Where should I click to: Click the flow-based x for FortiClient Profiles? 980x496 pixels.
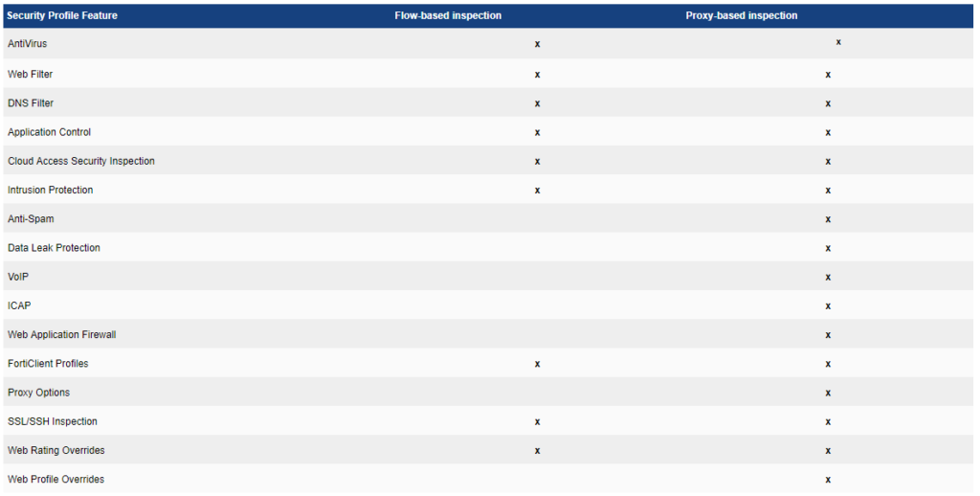pos(538,364)
